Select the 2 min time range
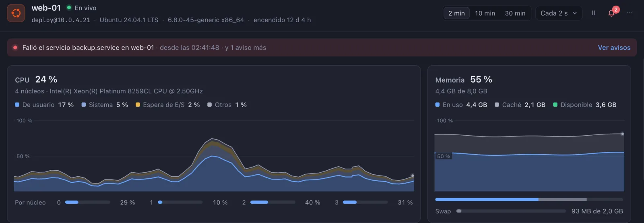Screen dimensions: 644x223 (456, 13)
